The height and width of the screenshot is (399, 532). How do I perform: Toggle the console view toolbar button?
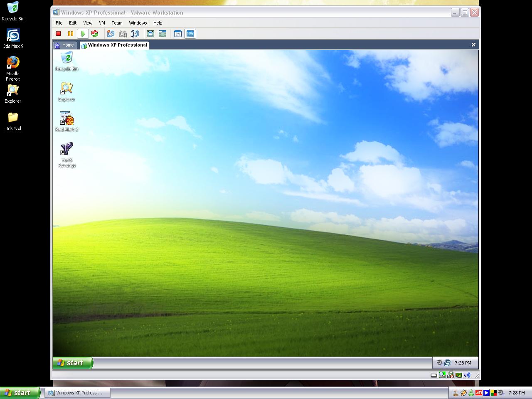coord(190,34)
